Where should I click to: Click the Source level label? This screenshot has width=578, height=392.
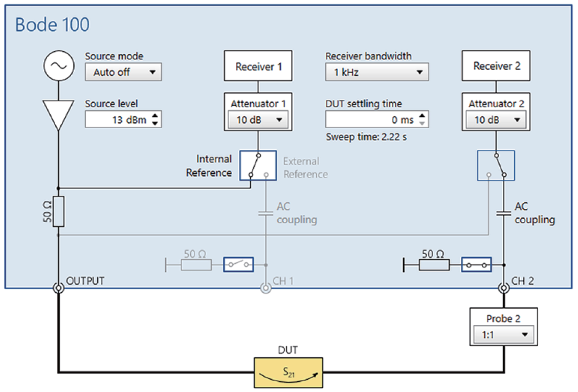[112, 104]
